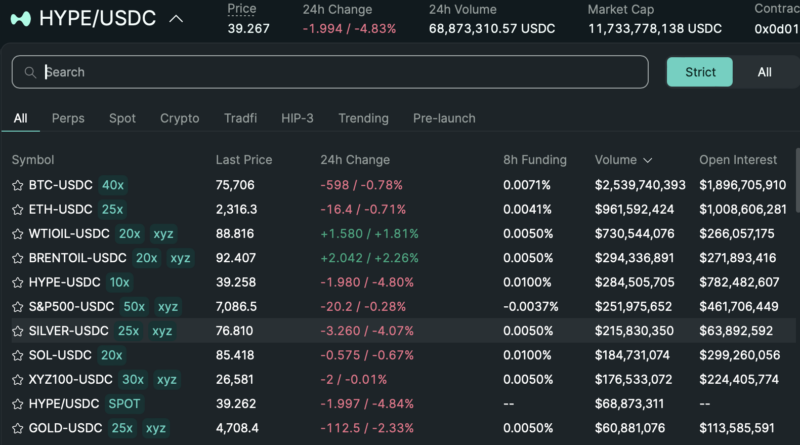The image size is (800, 445).
Task: Click the favorite star next to ETH-USDC
Action: pyautogui.click(x=17, y=210)
